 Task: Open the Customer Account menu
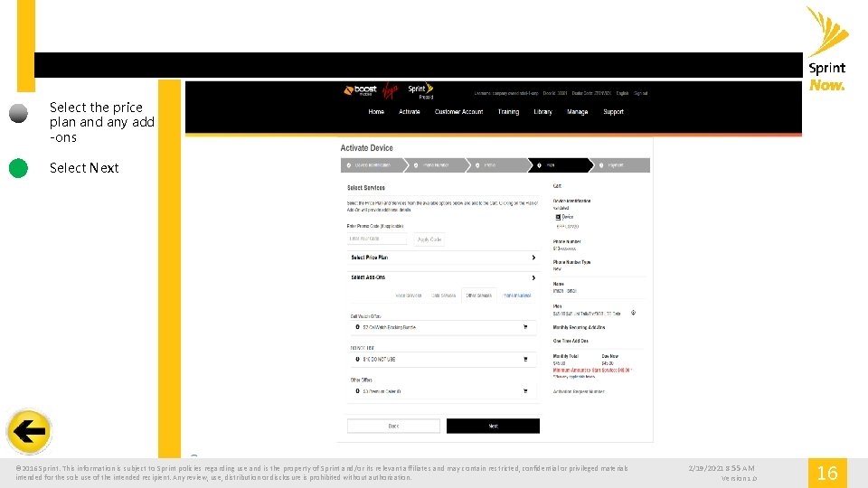pos(458,112)
